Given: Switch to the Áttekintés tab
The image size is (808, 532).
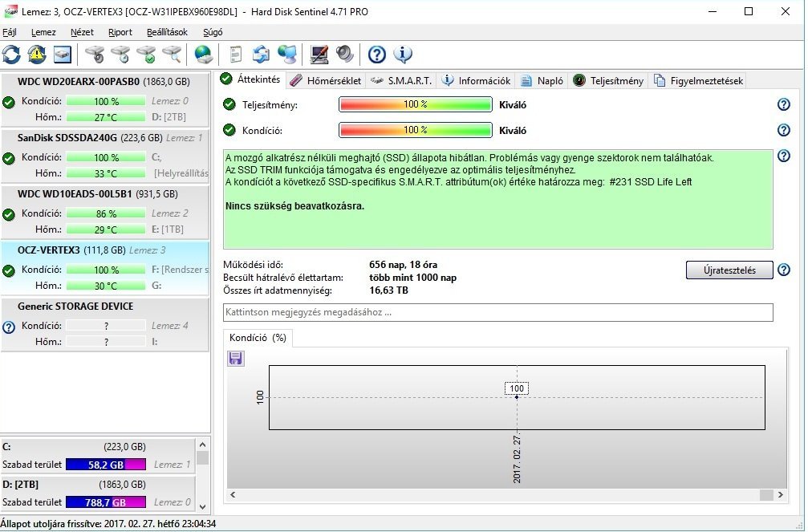Looking at the screenshot, I should (250, 79).
